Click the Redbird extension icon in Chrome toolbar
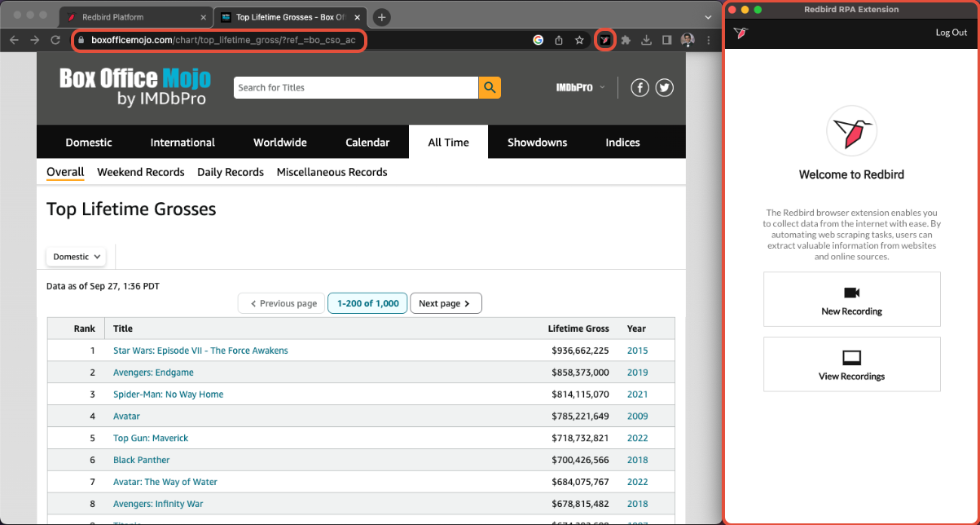This screenshot has height=525, width=980. (x=604, y=39)
